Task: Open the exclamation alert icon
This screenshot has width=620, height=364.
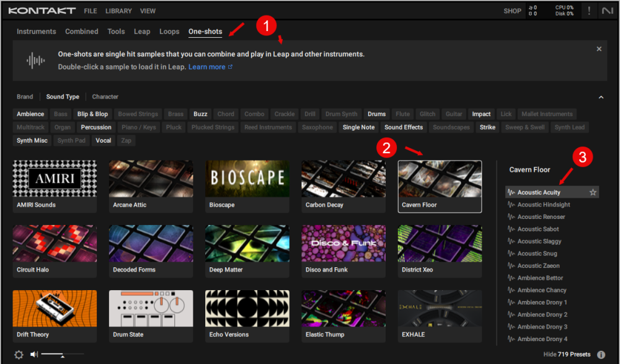Action: tap(589, 11)
